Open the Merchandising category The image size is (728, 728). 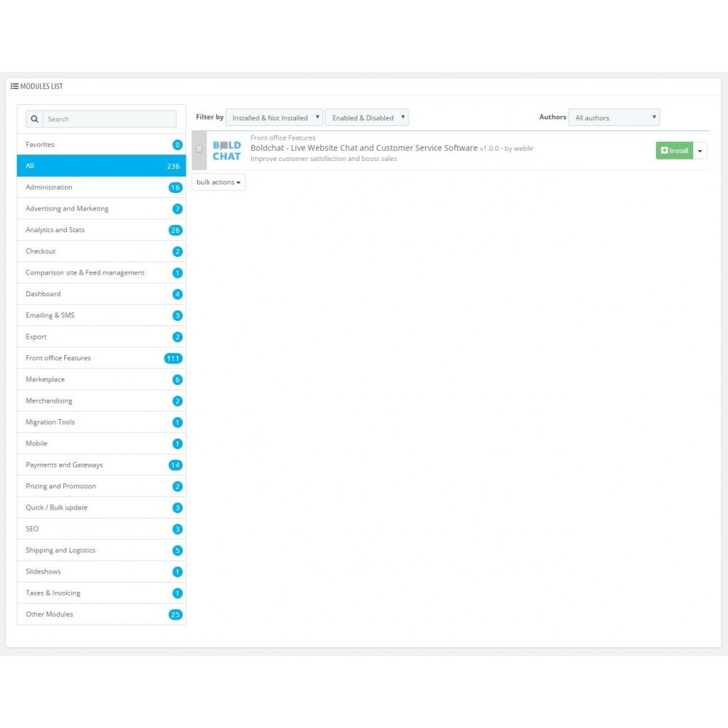tap(101, 400)
